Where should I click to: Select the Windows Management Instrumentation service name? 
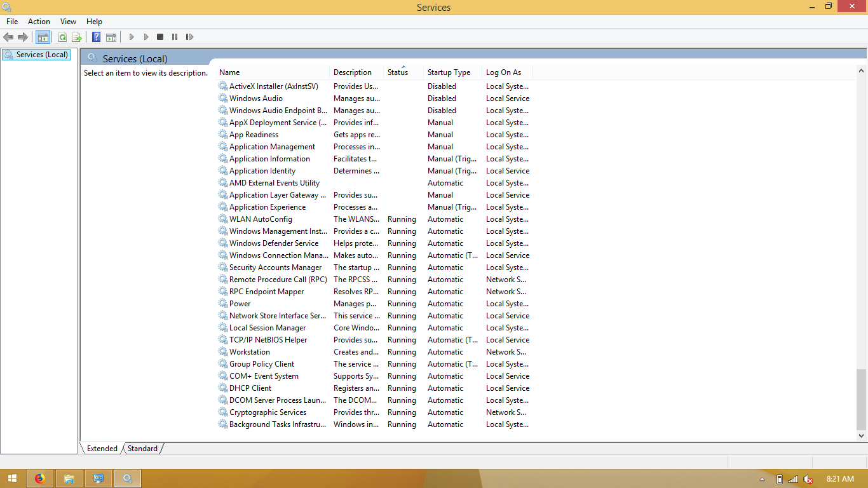[x=278, y=231]
